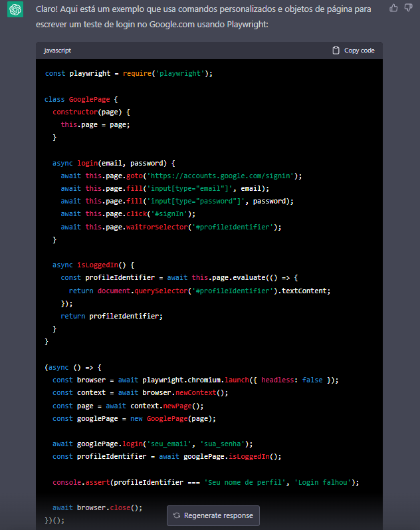
Task: Click the 'this.page = page;' line
Action: [95, 125]
